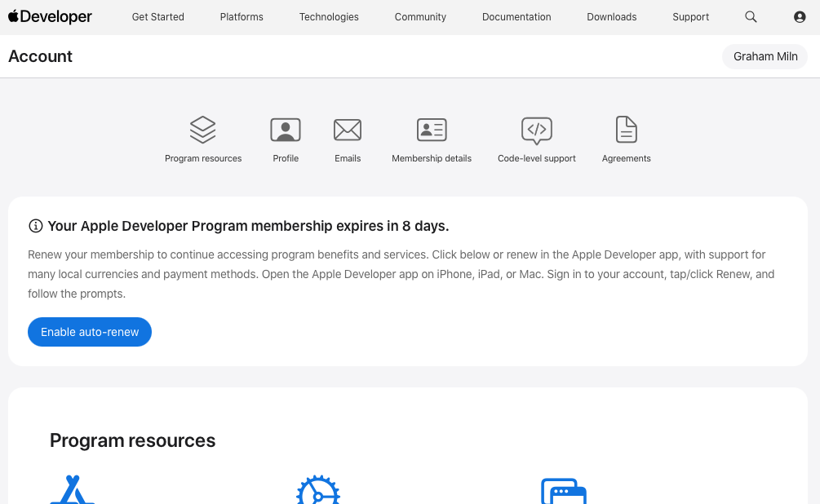This screenshot has height=504, width=820.
Task: Click the Agreements label link
Action: click(626, 158)
